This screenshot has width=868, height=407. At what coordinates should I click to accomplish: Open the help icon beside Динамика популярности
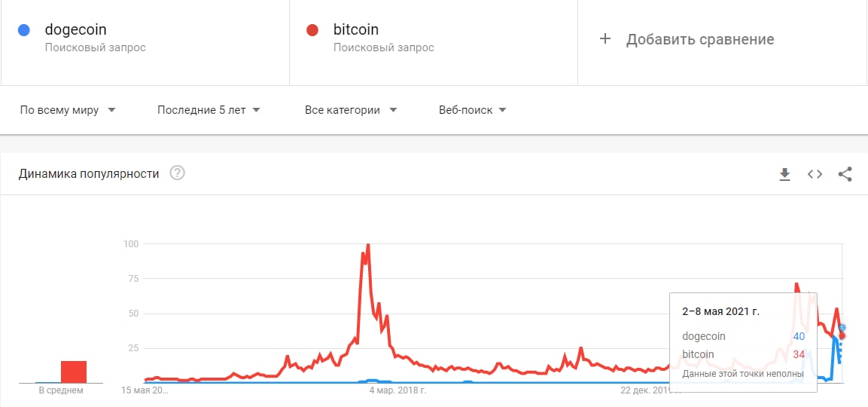[177, 173]
